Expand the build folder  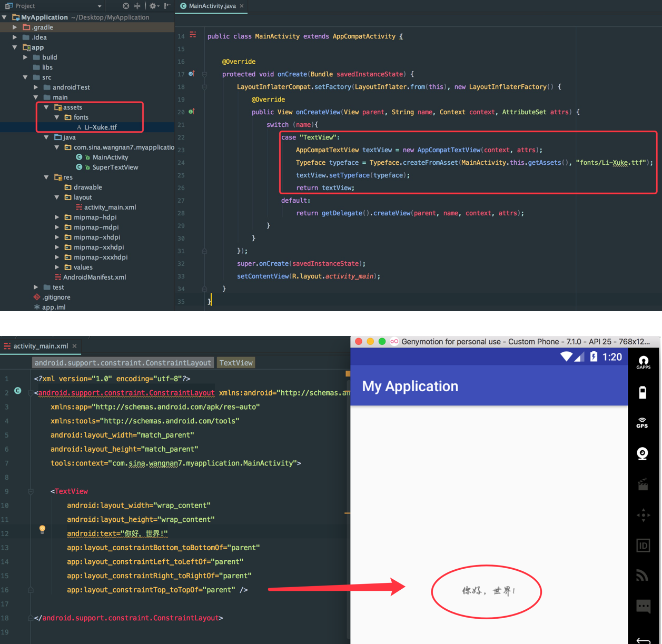click(x=26, y=57)
